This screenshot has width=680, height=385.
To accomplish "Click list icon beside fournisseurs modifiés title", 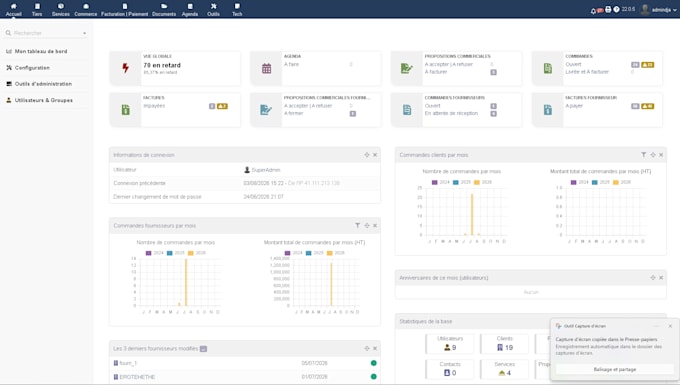I will click(203, 349).
